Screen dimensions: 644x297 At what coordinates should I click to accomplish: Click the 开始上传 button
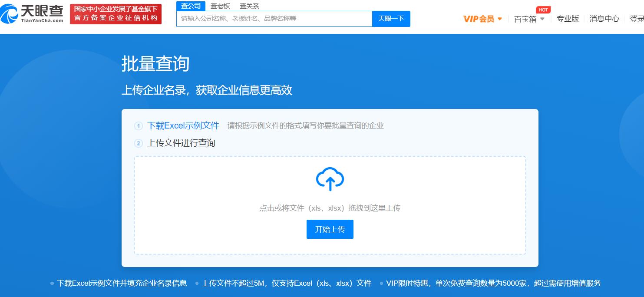(330, 229)
